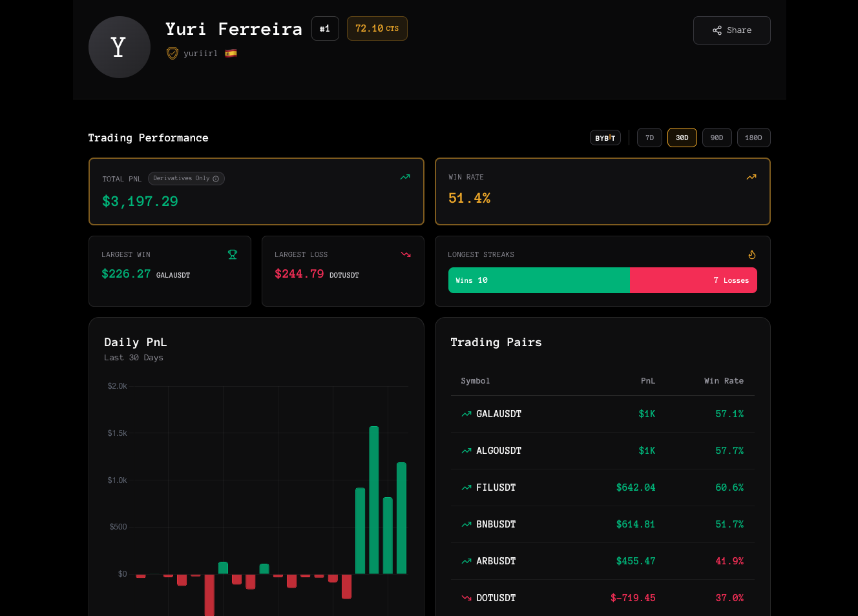Select the 30D tab
Screen dimensions: 858x616
(x=682, y=137)
